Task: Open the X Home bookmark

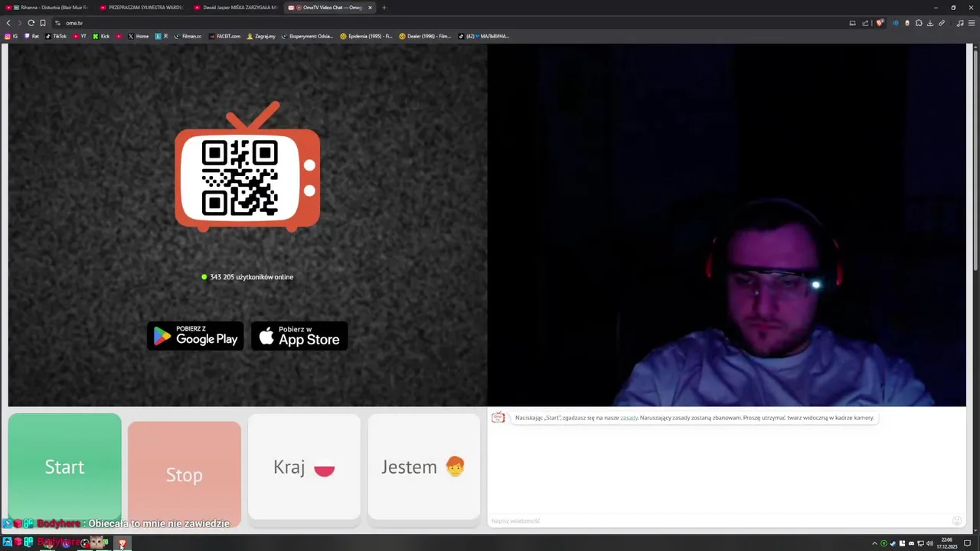Action: tap(139, 36)
